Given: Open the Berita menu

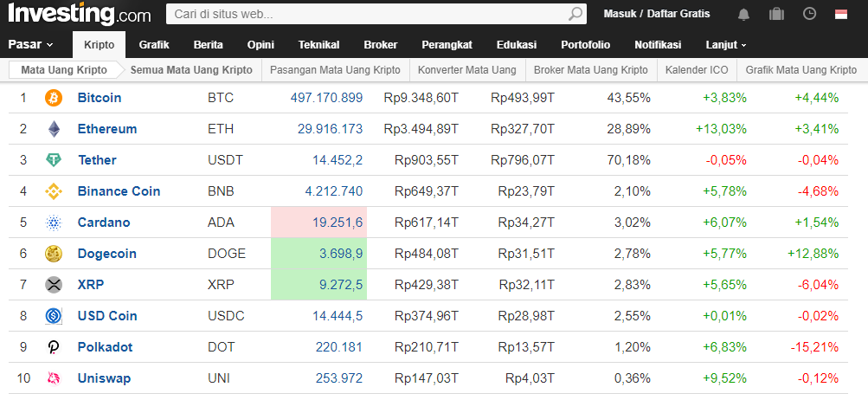Looking at the screenshot, I should [x=209, y=45].
